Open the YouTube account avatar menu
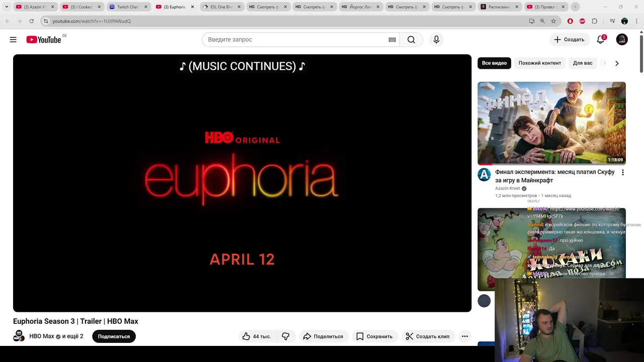The height and width of the screenshot is (362, 644). 622,40
